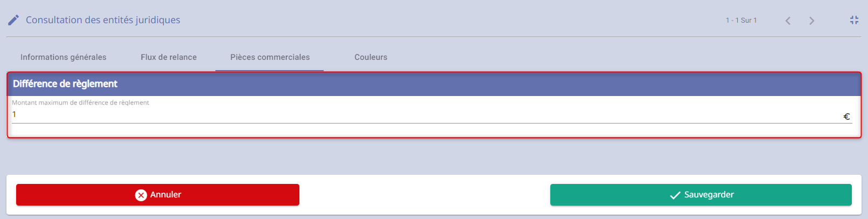The image size is (868, 219).
Task: Click the white footer bar between the buttons
Action: [424, 195]
